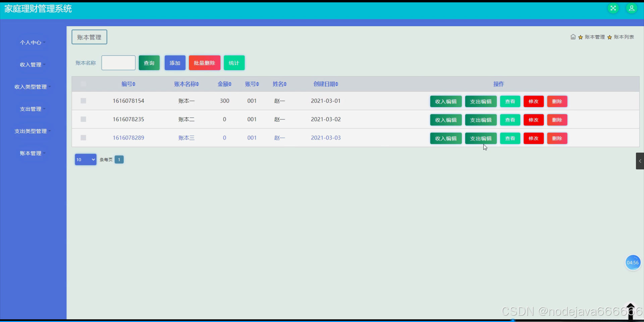Click the 2021-03-01 date cell
Image resolution: width=644 pixels, height=322 pixels.
point(326,101)
